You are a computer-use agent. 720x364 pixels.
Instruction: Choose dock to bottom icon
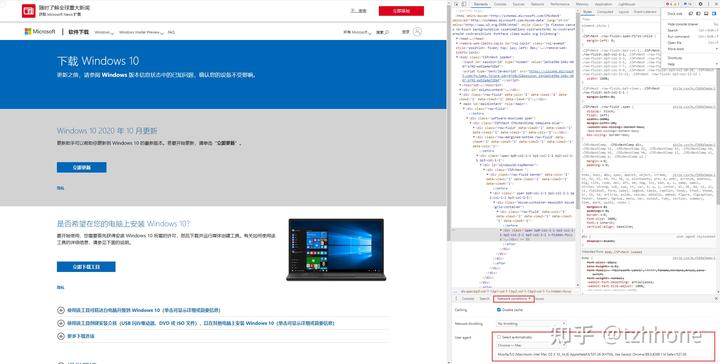point(706,14)
